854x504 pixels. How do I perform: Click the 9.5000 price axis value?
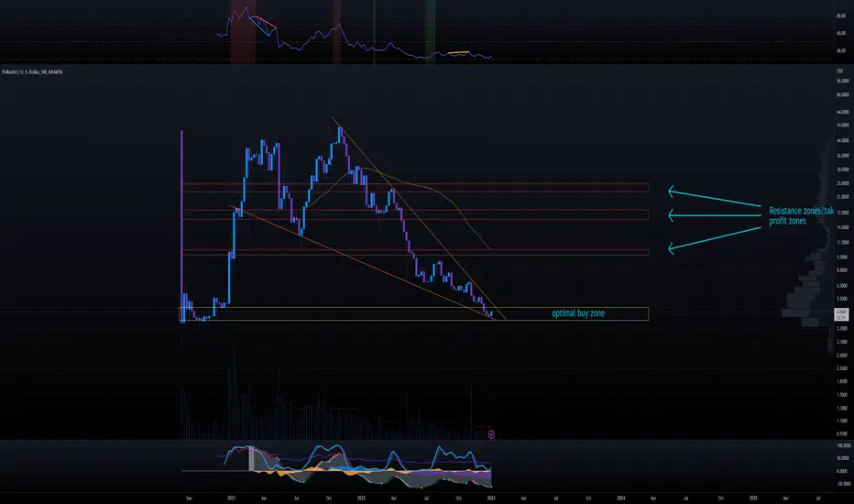tap(842, 257)
